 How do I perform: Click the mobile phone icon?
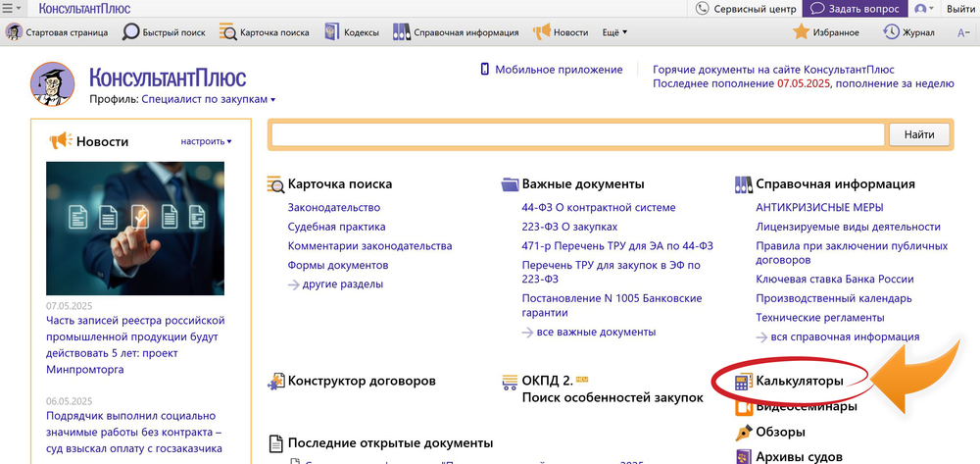[x=484, y=70]
